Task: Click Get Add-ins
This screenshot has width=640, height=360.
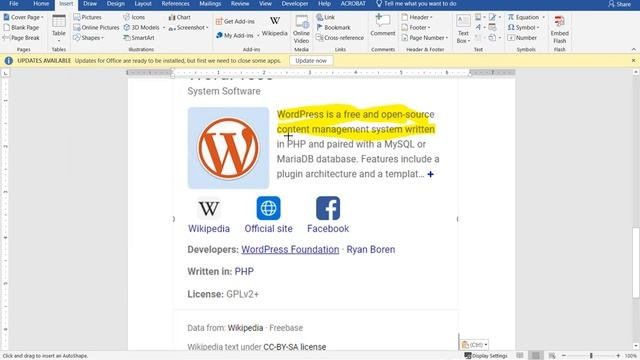Action: tap(235, 21)
